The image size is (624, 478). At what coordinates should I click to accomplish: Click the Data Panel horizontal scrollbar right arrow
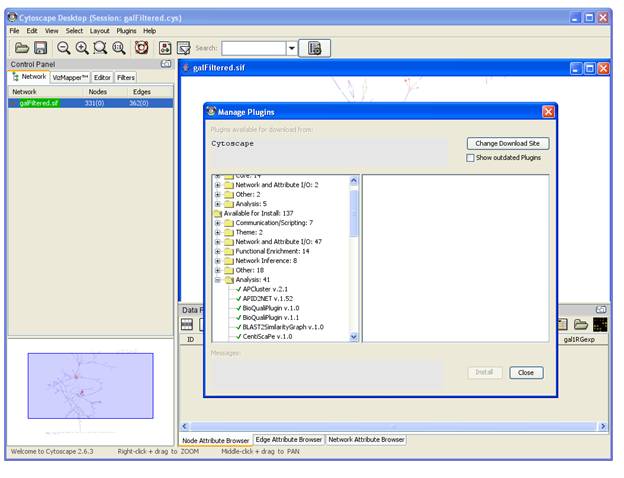point(603,426)
